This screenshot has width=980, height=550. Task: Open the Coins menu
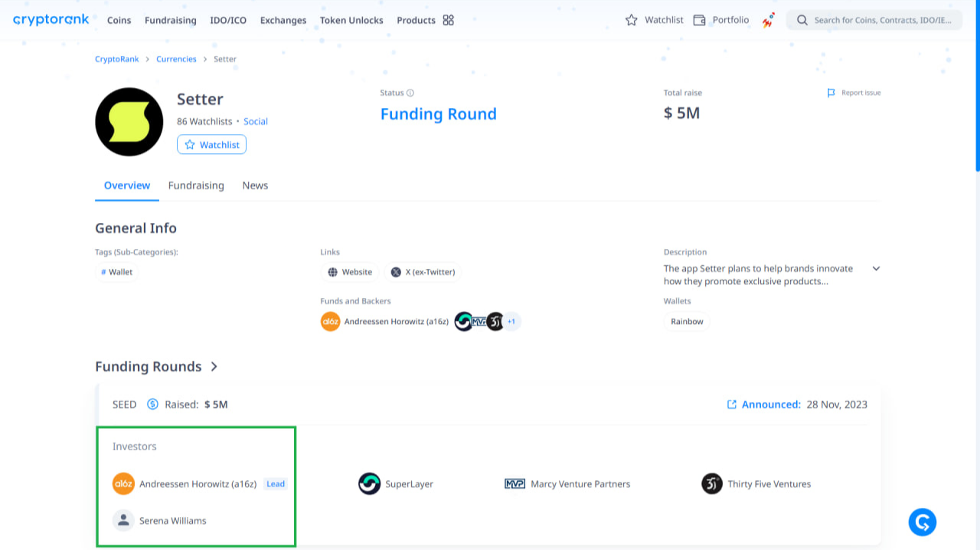tap(119, 21)
